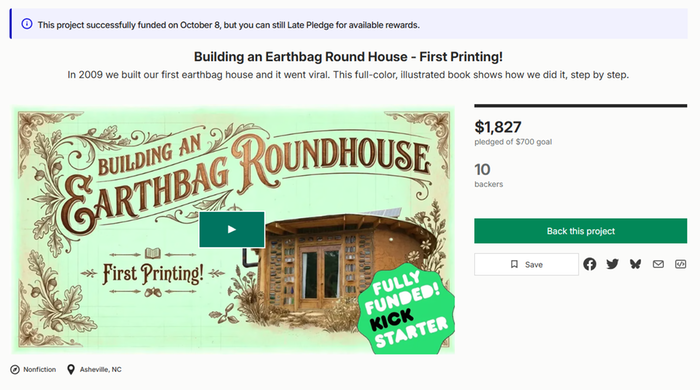Image resolution: width=700 pixels, height=390 pixels.
Task: Save this project
Action: (526, 264)
